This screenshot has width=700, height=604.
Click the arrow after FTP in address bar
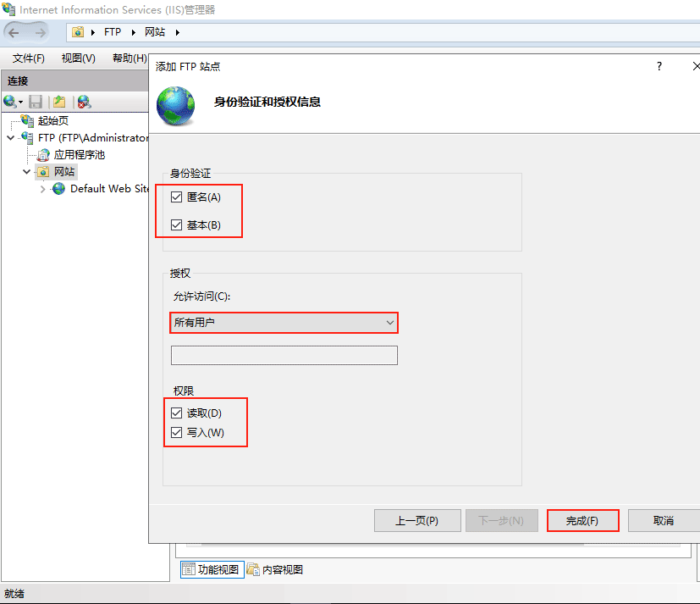pyautogui.click(x=134, y=32)
